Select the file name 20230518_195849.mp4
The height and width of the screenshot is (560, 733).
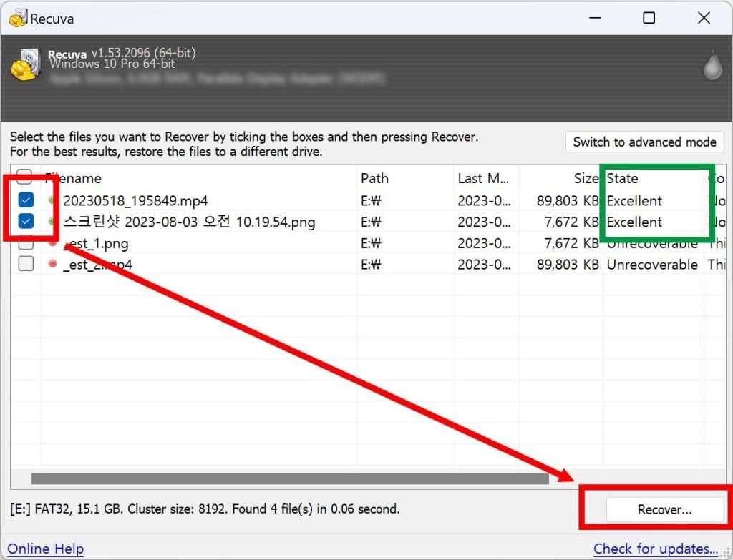135,201
